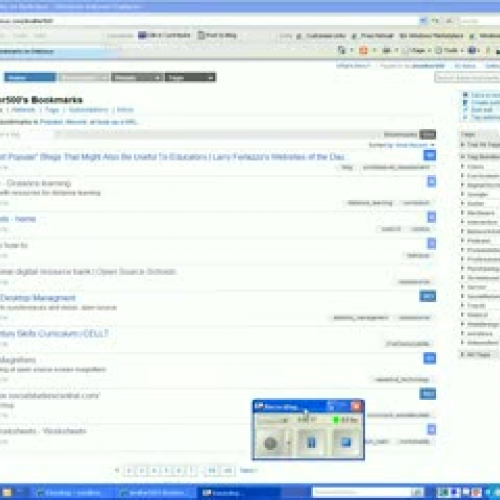Open the Windows Marketplace favorite link
The width and height of the screenshot is (500, 500).
pyautogui.click(x=431, y=36)
